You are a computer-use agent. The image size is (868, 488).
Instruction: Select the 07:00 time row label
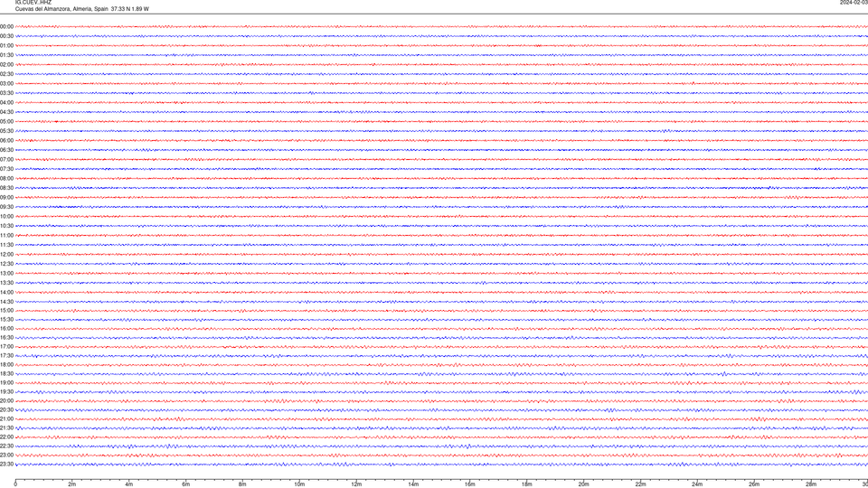click(6, 160)
